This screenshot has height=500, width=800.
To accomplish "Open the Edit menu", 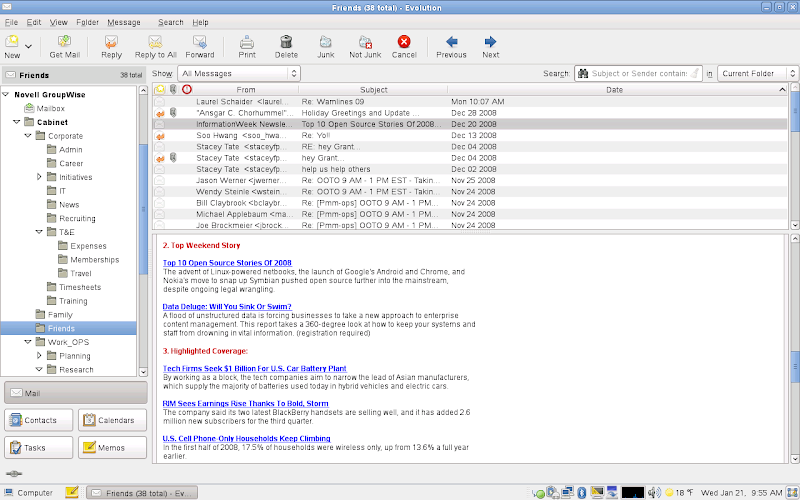I will point(34,22).
